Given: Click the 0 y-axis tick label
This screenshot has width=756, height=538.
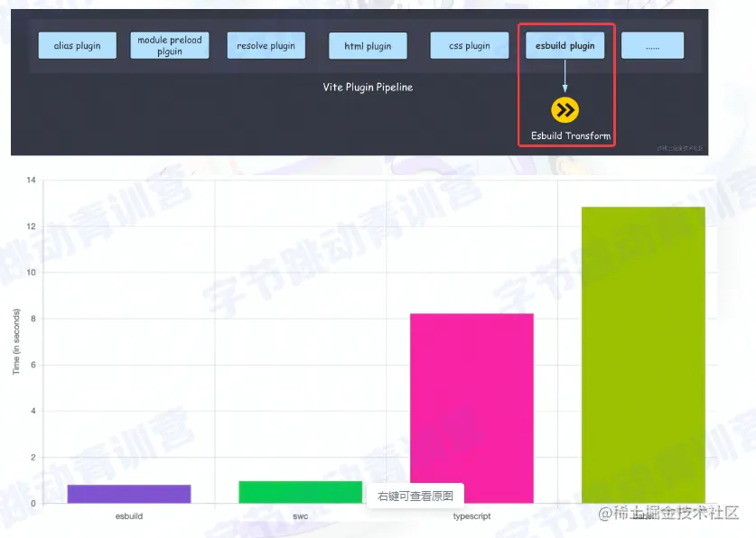Looking at the screenshot, I should [33, 504].
